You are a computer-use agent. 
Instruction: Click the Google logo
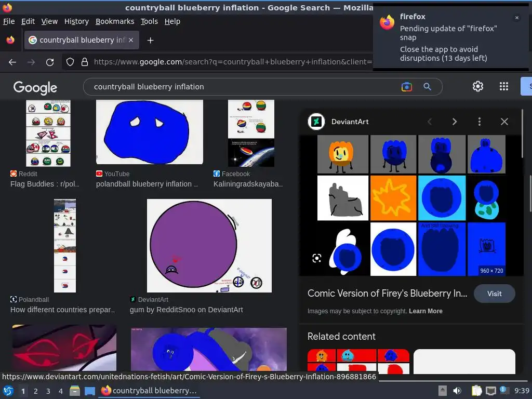click(35, 87)
